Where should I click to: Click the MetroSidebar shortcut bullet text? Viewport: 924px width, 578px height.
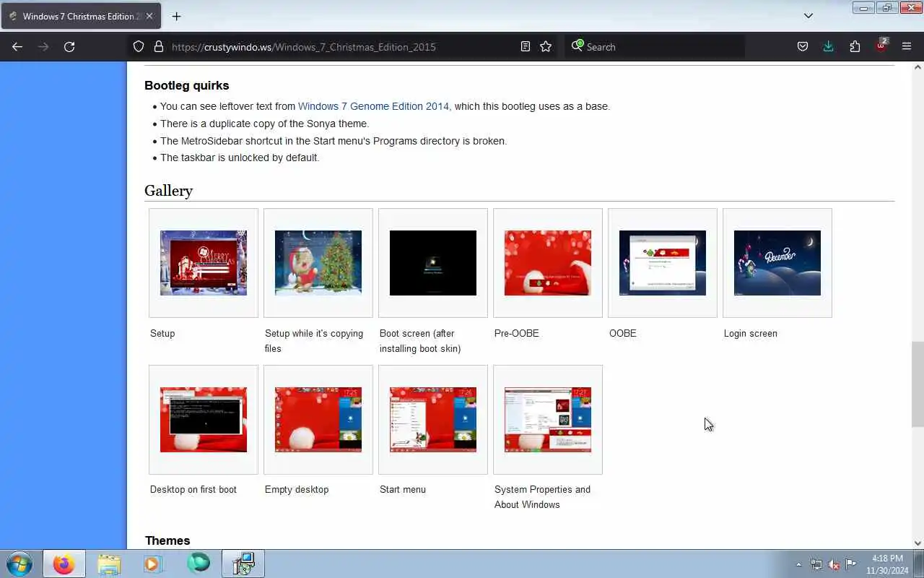pos(334,141)
